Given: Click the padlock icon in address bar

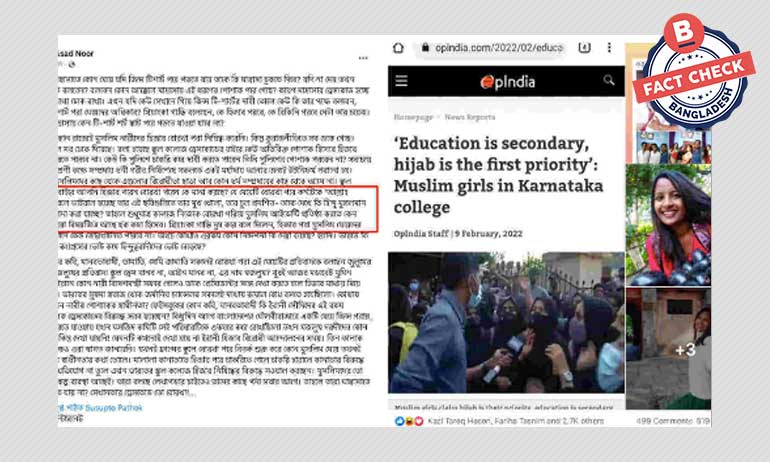Looking at the screenshot, I should pos(425,48).
